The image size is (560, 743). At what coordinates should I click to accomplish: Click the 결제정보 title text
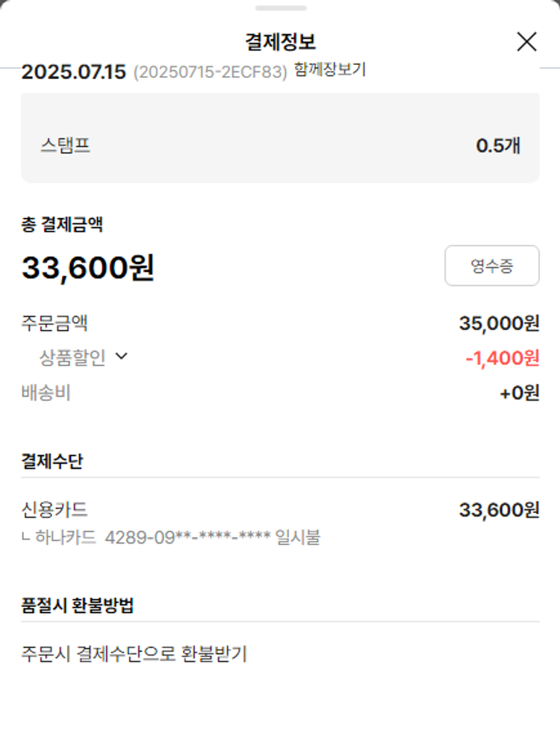(x=280, y=42)
